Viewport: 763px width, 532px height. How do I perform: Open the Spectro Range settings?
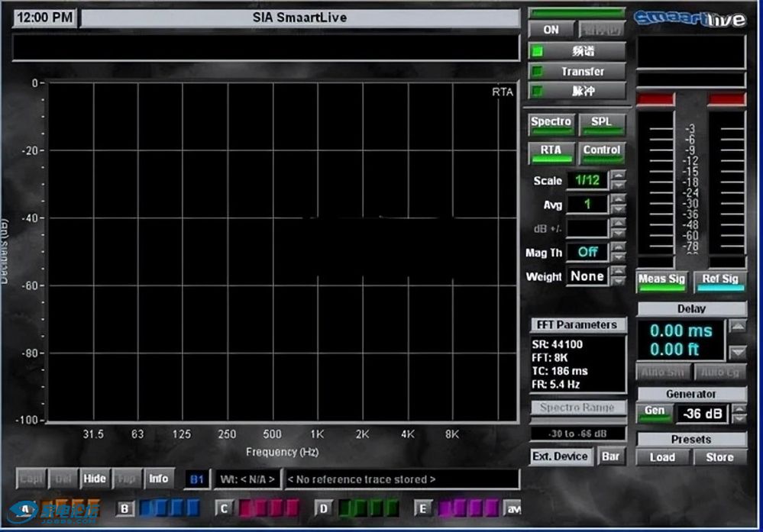577,408
